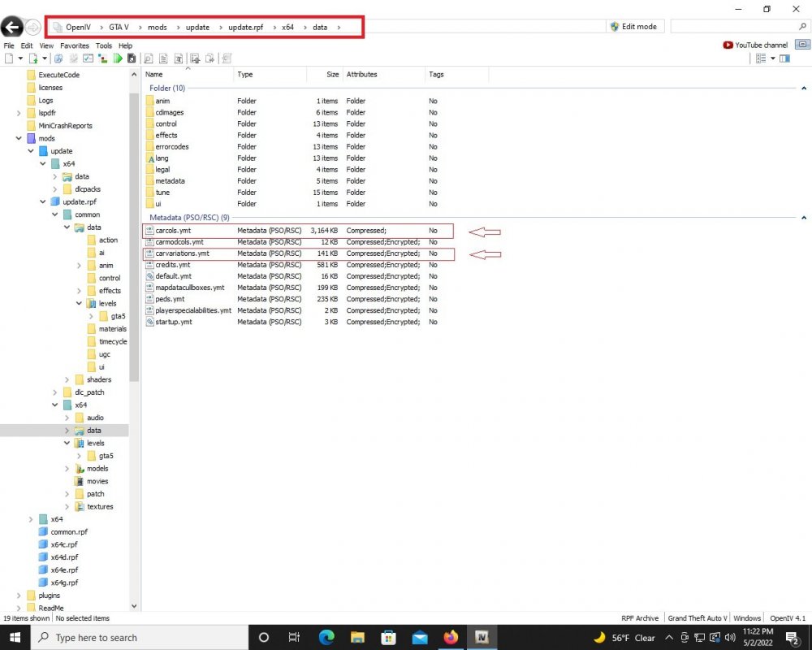Enable Edit mode
This screenshot has width=812, height=650.
coord(633,27)
